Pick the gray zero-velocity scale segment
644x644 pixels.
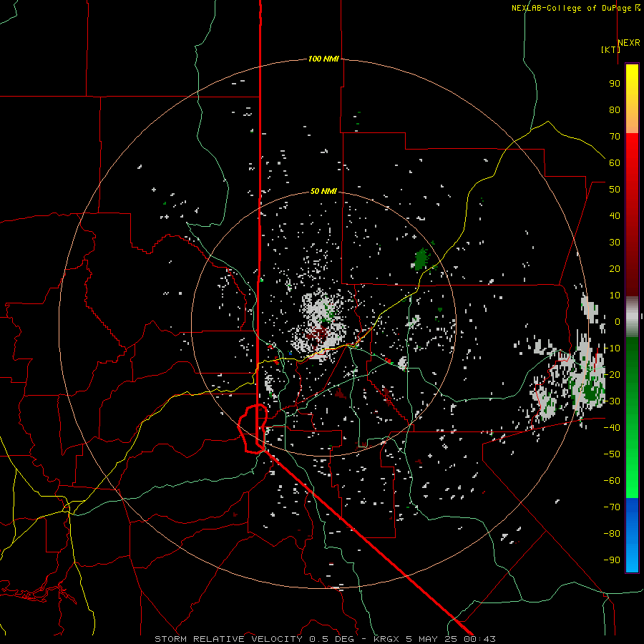pos(632,317)
